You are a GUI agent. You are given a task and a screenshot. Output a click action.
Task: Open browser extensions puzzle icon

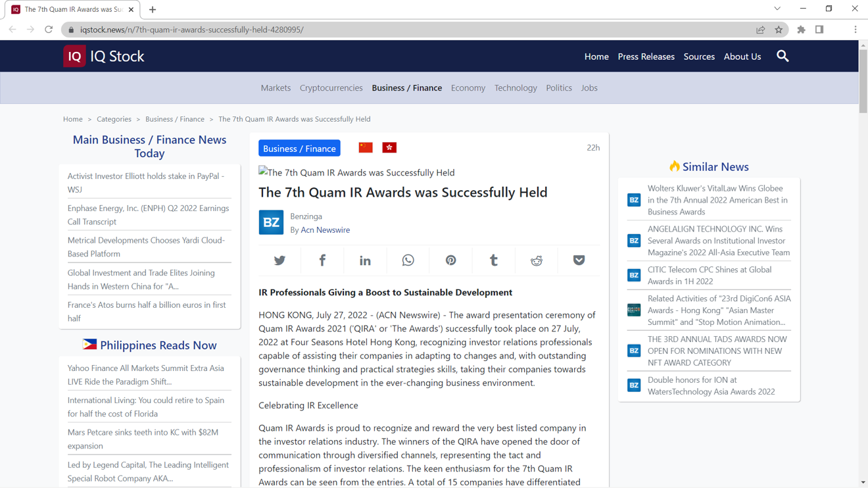point(801,30)
